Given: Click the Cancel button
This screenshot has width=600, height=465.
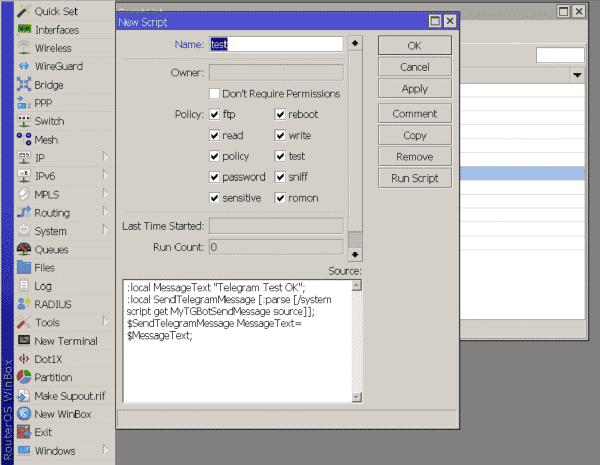Looking at the screenshot, I should tap(415, 67).
